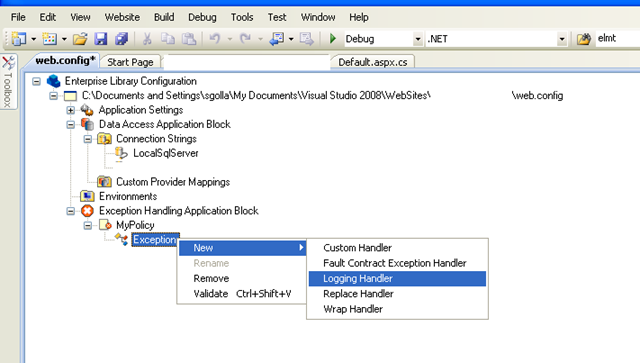This screenshot has height=363, width=640.
Task: Open the View menu
Action: coord(80,17)
